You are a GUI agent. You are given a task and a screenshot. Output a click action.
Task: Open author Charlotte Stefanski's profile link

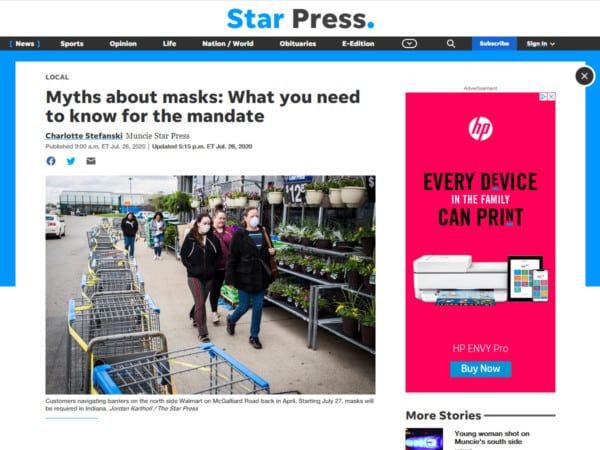tap(84, 136)
